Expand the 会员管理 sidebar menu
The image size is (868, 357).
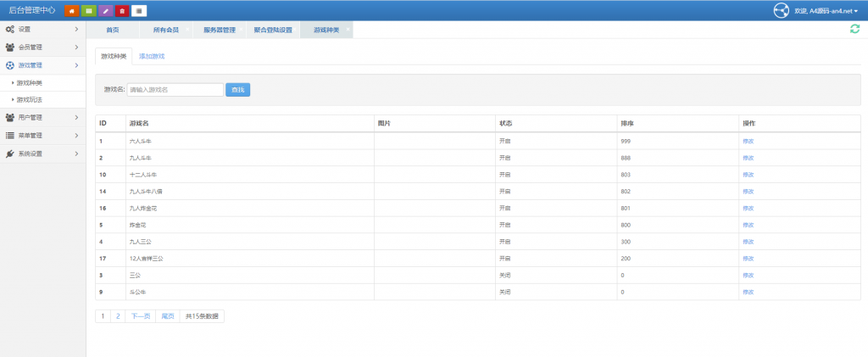tap(42, 47)
